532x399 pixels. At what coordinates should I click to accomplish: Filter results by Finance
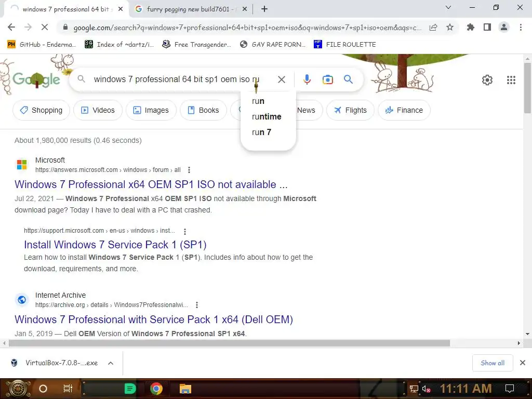click(x=404, y=110)
